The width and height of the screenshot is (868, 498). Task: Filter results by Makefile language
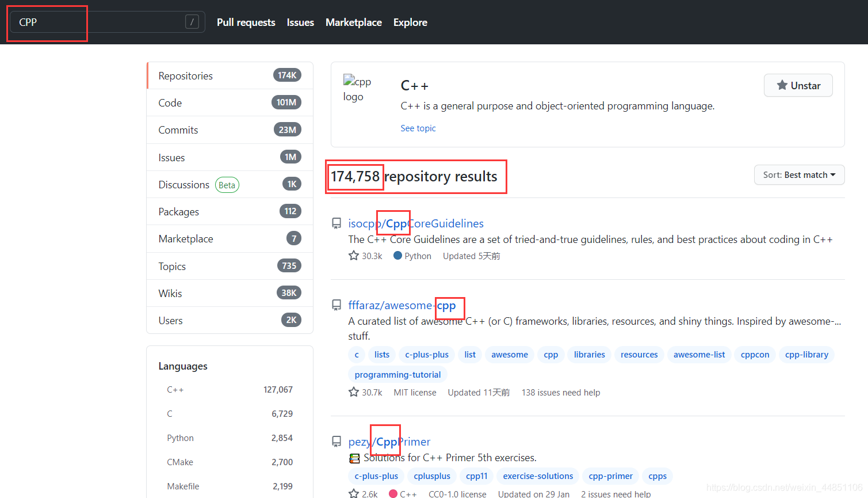click(x=230, y=486)
